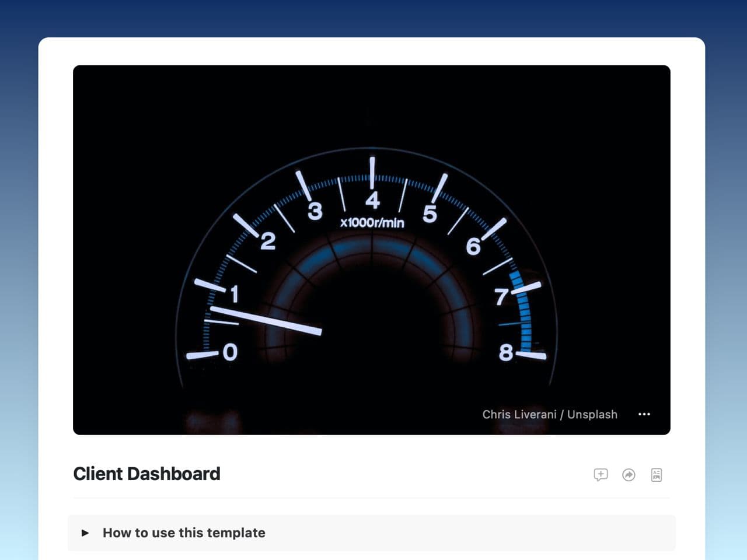Click the number 1 on the tachometer
This screenshot has height=560, width=747.
coord(235,294)
